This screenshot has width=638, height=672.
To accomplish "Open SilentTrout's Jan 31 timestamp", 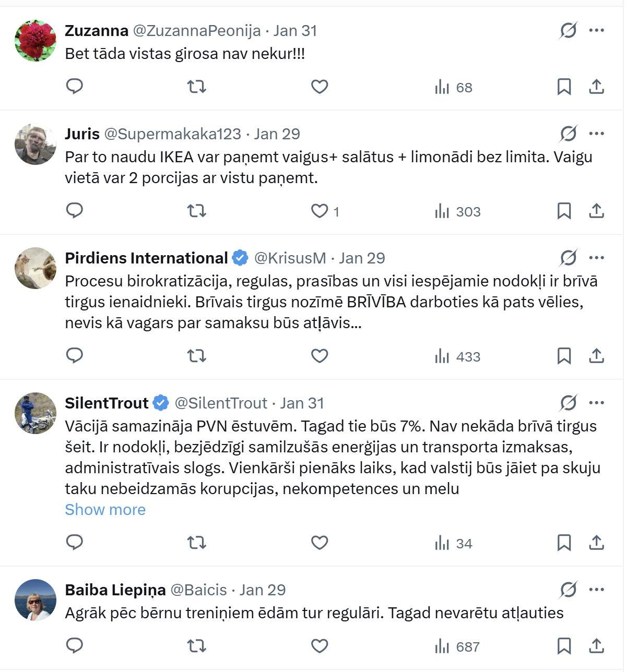I will click(302, 403).
